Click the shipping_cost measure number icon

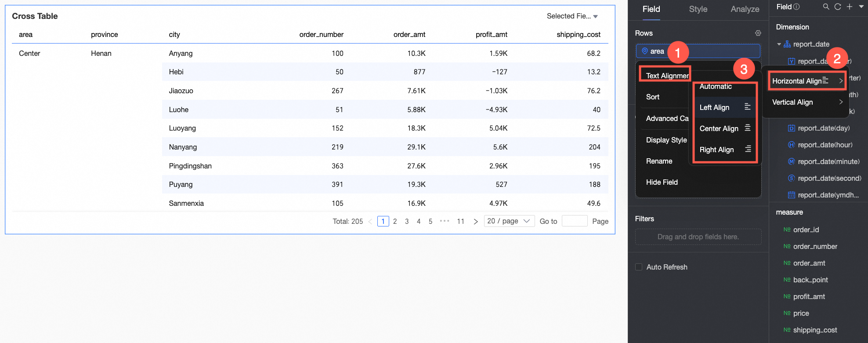(787, 330)
